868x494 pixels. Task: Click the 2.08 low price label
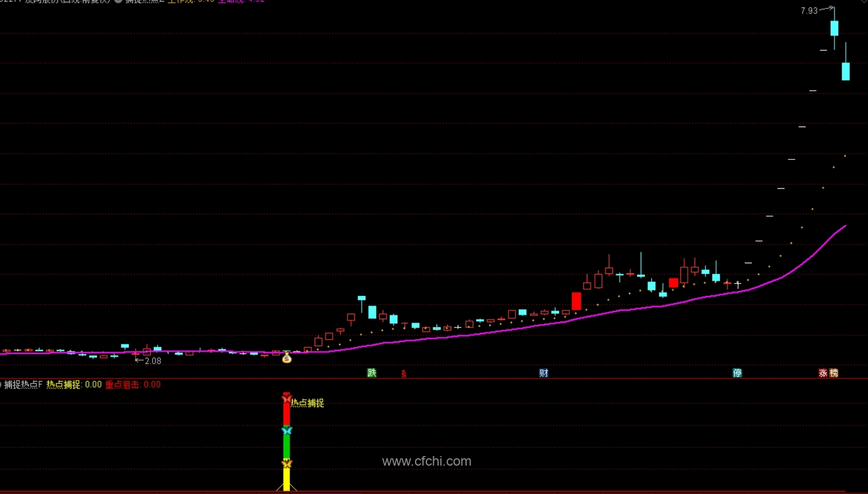pyautogui.click(x=153, y=361)
